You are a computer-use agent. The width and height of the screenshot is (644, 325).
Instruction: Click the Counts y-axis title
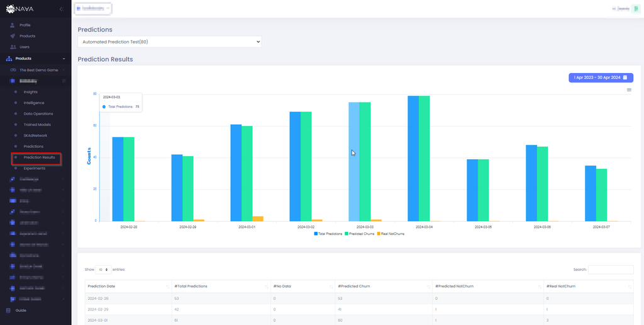point(89,156)
